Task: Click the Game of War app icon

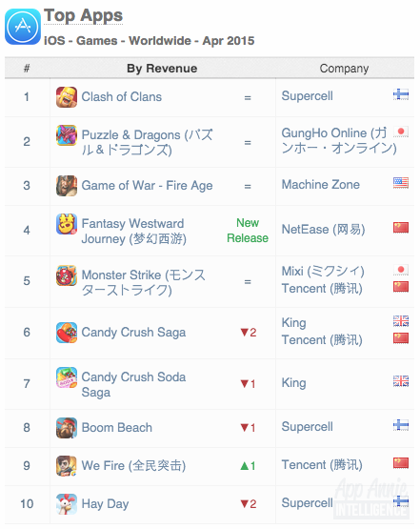Action: [67, 186]
